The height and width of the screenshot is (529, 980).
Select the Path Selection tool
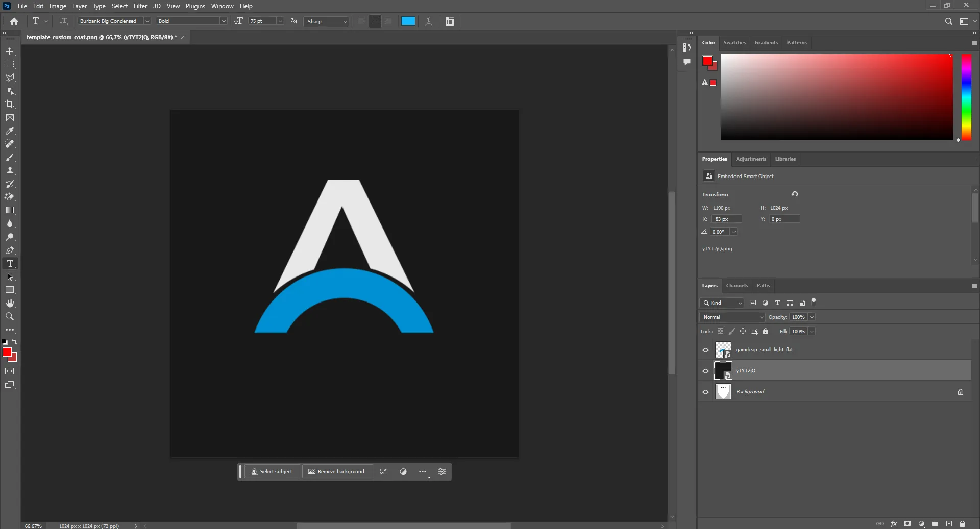tap(10, 277)
